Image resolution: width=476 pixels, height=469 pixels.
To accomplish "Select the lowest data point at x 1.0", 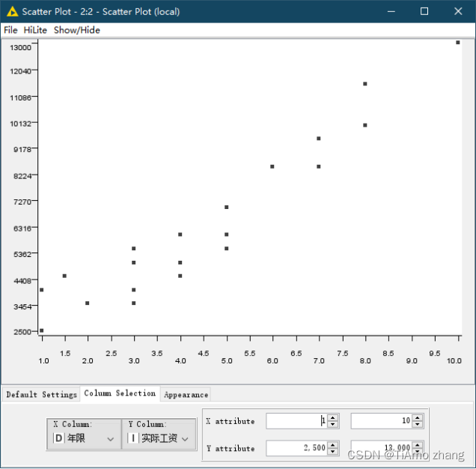I will [42, 330].
